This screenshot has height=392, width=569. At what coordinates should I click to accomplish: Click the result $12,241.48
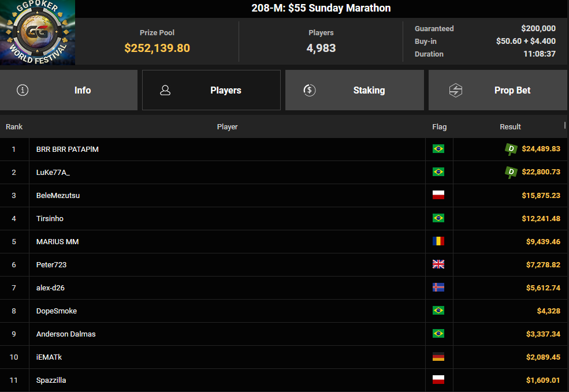pyautogui.click(x=541, y=218)
